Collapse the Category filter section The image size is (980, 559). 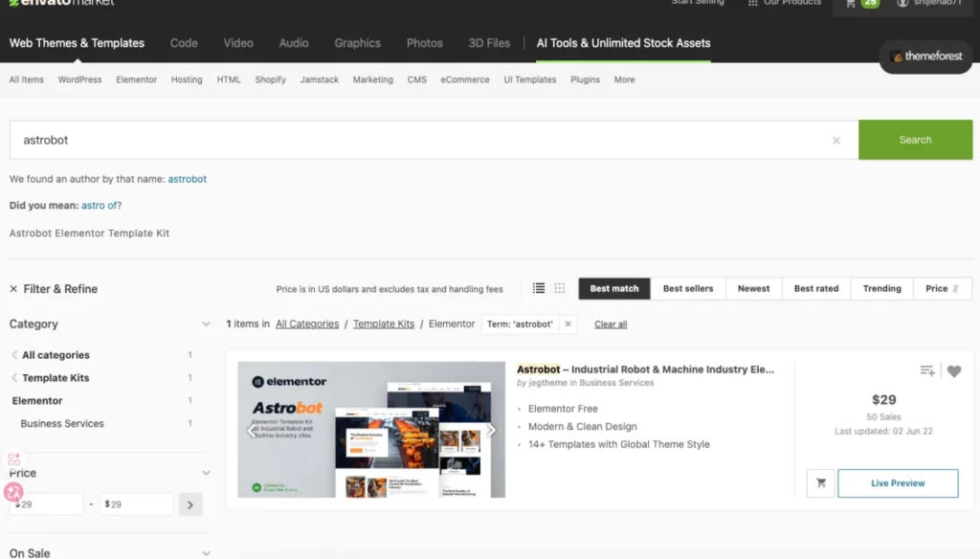(x=206, y=324)
